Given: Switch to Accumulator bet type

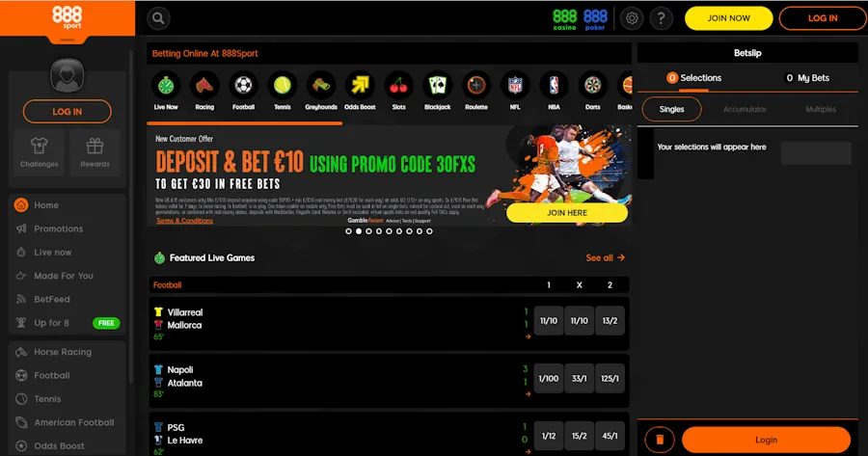Looking at the screenshot, I should click(745, 109).
